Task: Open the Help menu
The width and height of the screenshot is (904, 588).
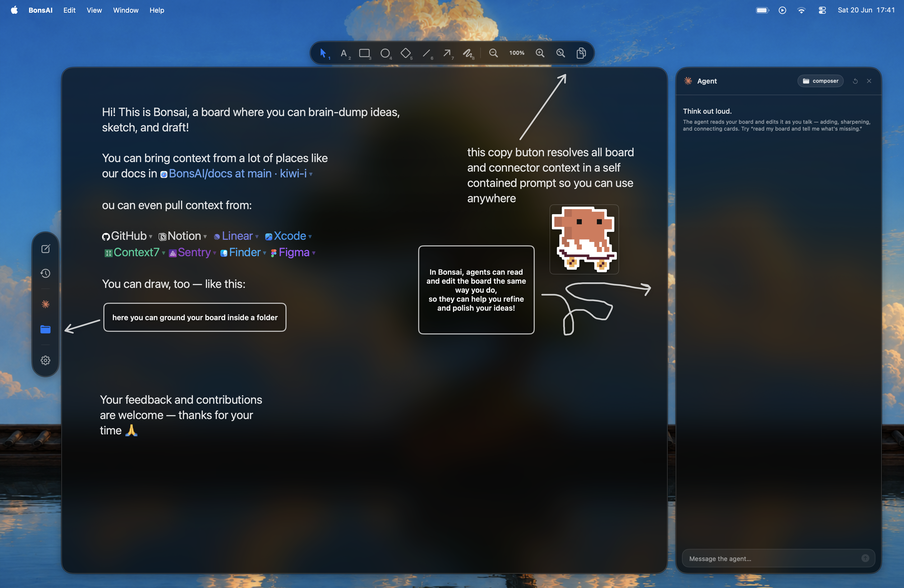Action: 156,10
